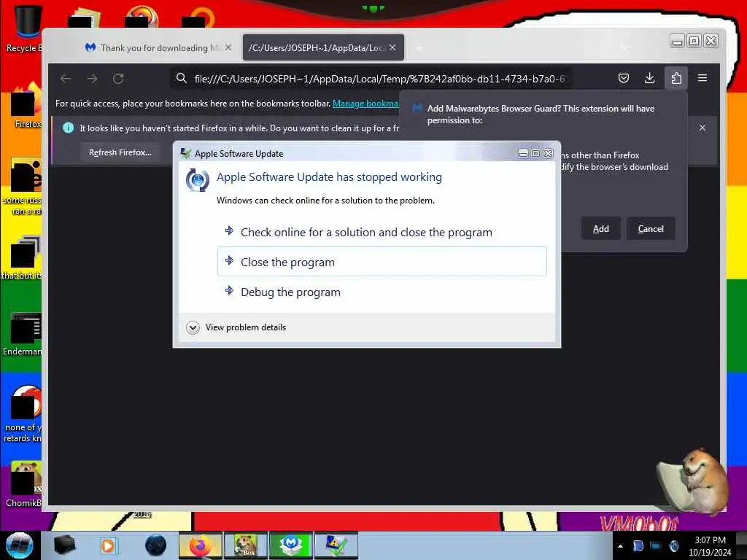747x560 pixels.
Task: Open the Firefox downloads panel
Action: coord(649,78)
